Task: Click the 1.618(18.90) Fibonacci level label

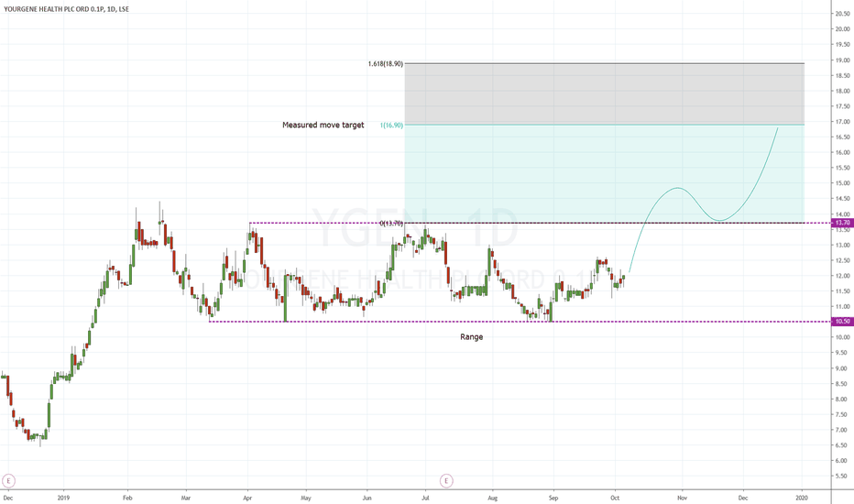Action: pos(386,64)
